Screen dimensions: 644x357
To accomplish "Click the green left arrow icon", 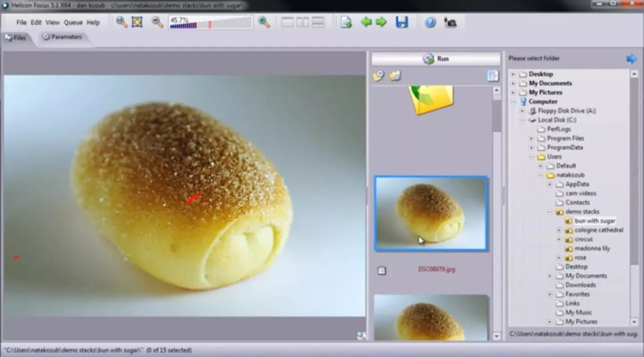I will coord(366,22).
